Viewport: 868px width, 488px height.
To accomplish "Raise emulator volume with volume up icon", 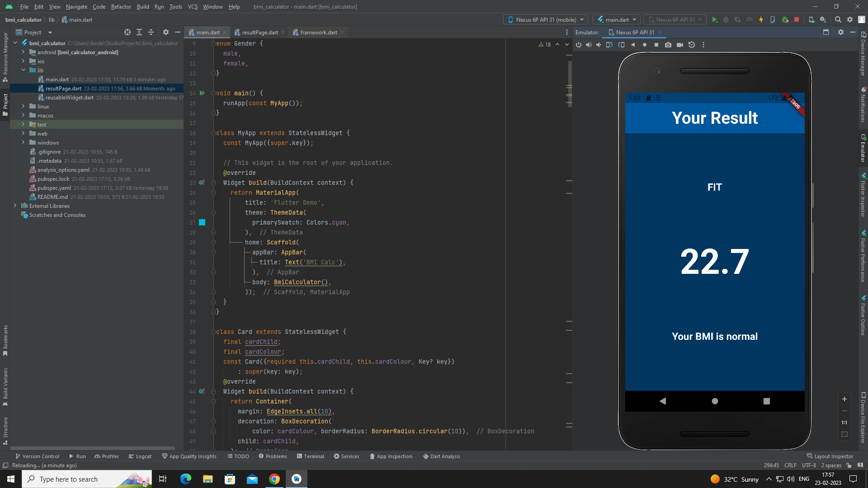I will [589, 45].
